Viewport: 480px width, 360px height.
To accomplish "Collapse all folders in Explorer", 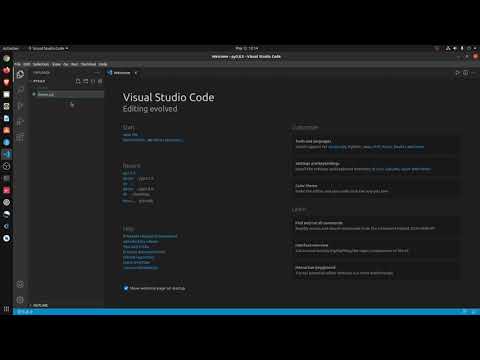I will coord(100,81).
